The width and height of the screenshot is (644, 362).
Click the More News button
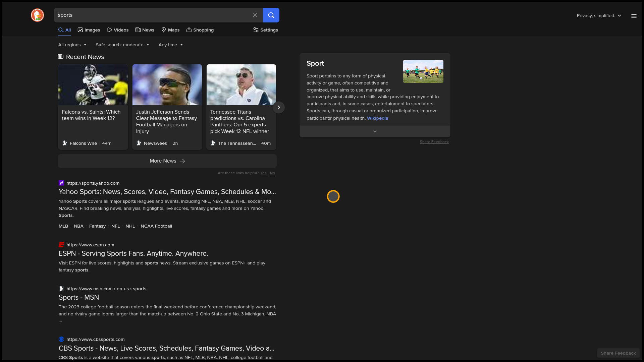(167, 161)
